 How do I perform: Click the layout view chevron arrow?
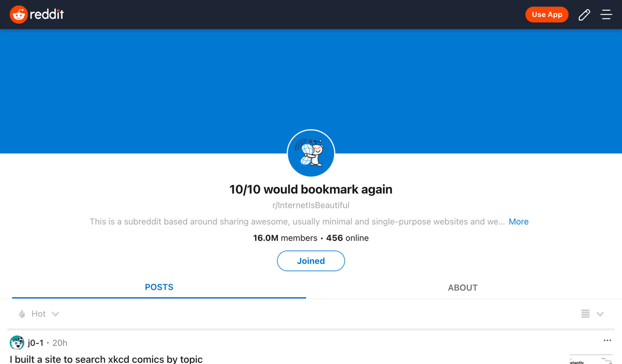click(600, 314)
